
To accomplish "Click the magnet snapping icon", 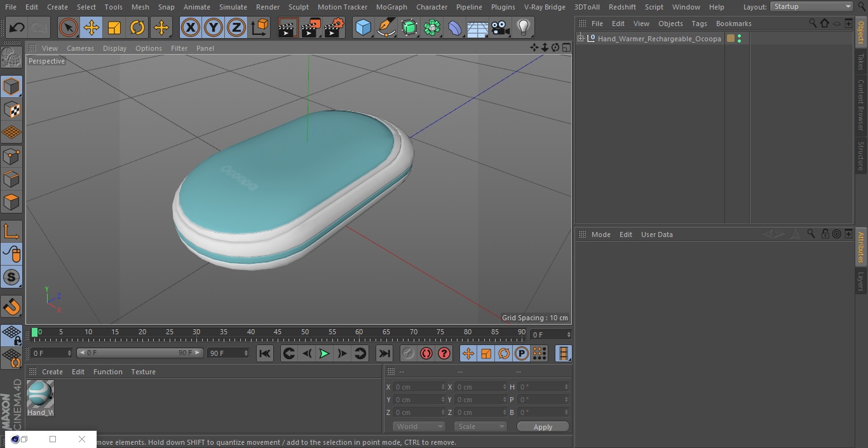I will (11, 307).
